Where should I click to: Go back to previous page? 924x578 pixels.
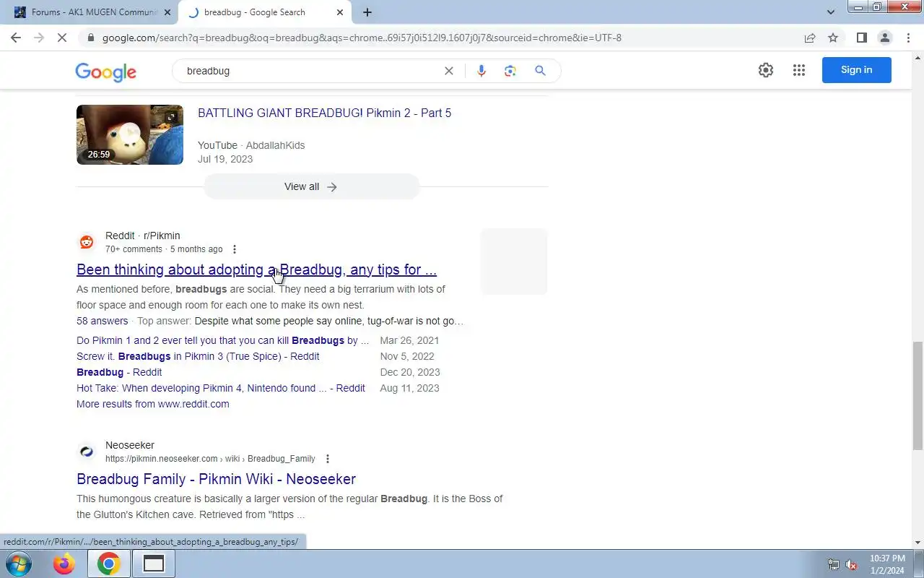16,38
